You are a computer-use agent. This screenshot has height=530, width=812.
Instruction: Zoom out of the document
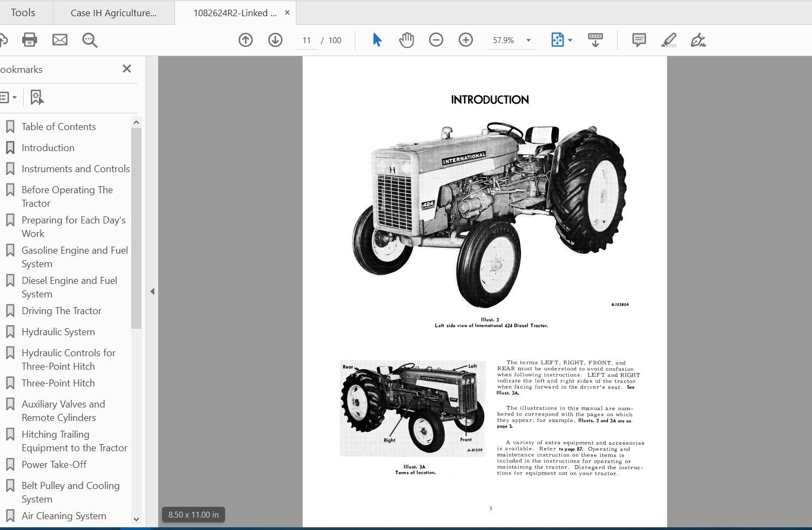click(436, 39)
